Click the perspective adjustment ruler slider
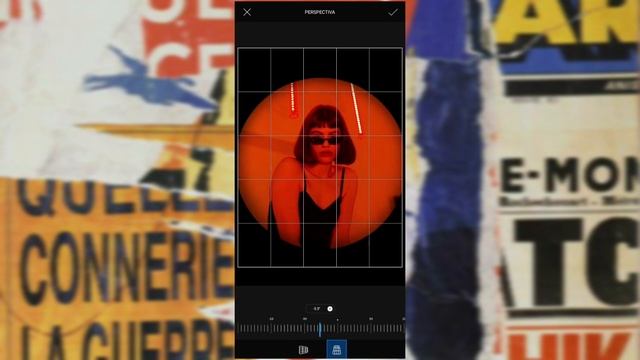Screen dimensions: 640x360 321,329
